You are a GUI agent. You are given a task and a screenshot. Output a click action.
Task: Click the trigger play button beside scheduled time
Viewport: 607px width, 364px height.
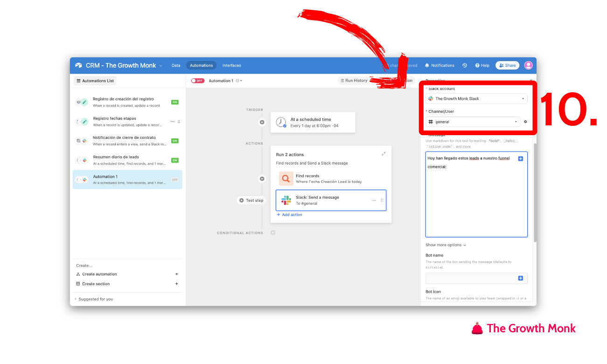[262, 122]
